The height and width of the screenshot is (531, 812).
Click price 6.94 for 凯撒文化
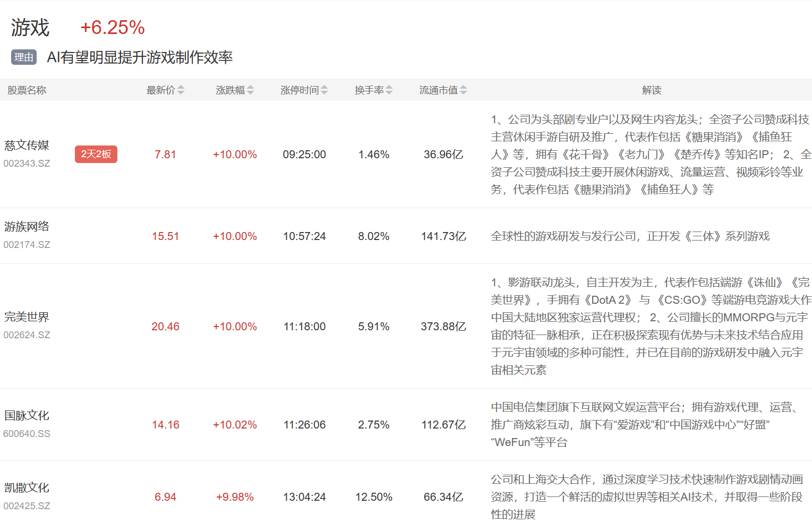(x=165, y=497)
